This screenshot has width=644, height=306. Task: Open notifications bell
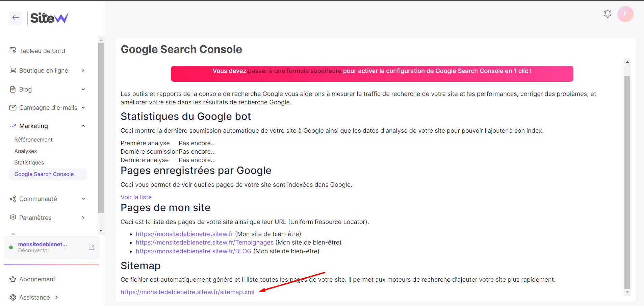pos(608,14)
